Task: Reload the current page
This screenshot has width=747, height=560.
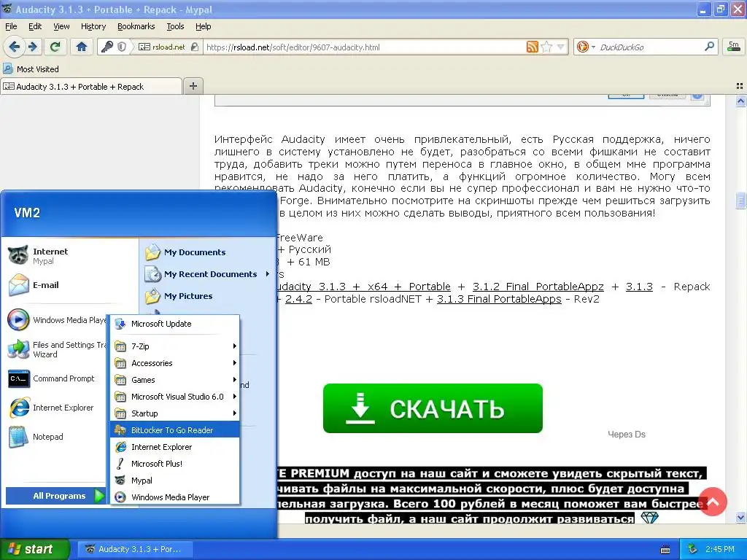Action: pyautogui.click(x=55, y=47)
